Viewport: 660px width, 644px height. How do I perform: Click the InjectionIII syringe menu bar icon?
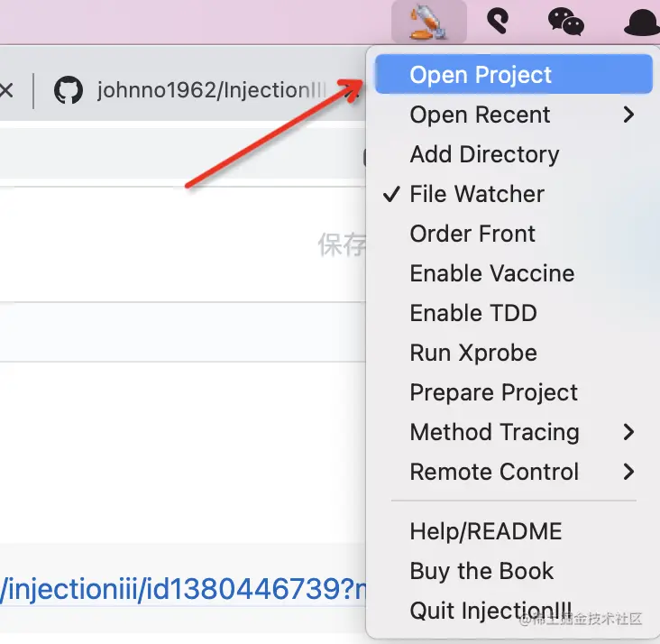coord(428,22)
